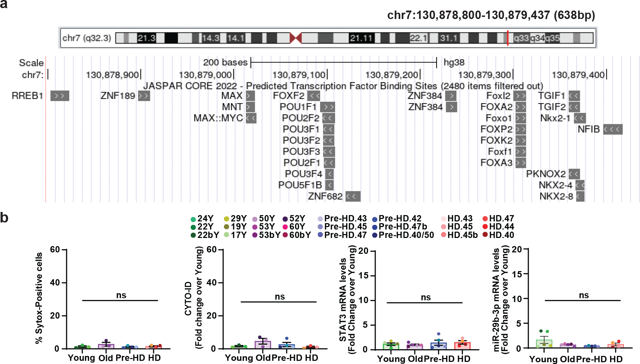Click the RREB1 binding site block
Image resolution: width=640 pixels, height=364 pixels.
click(x=59, y=96)
